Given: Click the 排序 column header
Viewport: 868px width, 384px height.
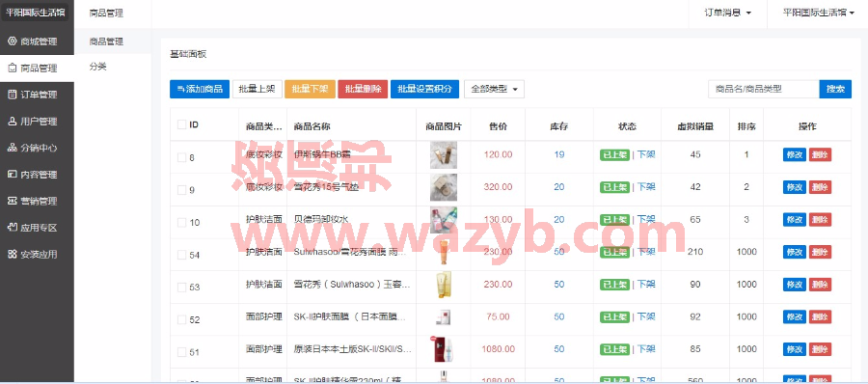Looking at the screenshot, I should 746,126.
